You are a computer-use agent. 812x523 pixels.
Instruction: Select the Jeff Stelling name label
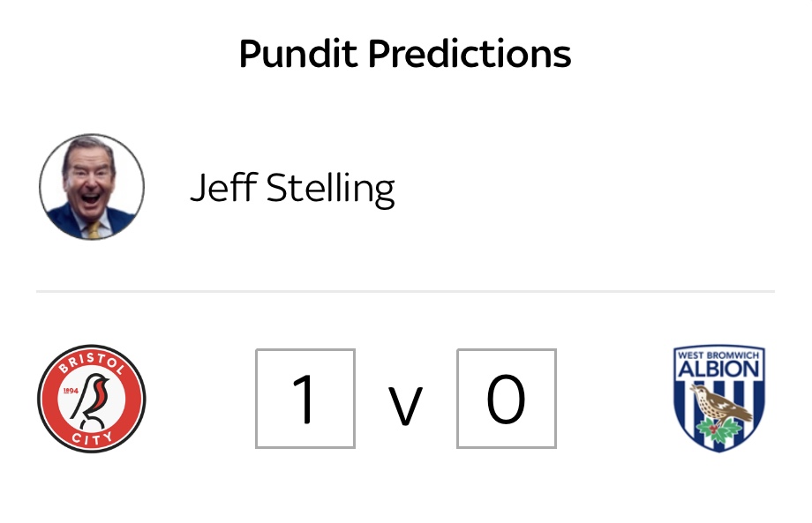pos(293,189)
